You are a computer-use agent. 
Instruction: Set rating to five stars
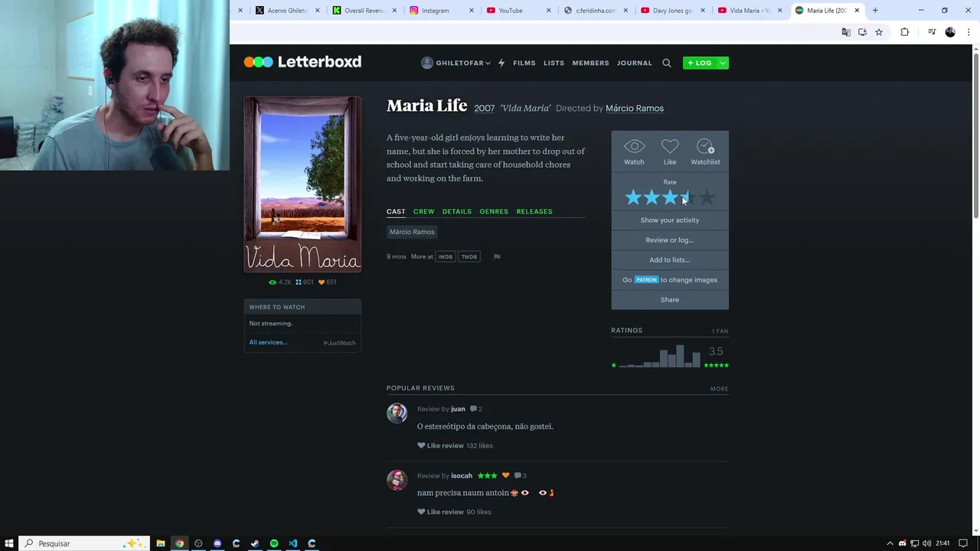pos(707,198)
